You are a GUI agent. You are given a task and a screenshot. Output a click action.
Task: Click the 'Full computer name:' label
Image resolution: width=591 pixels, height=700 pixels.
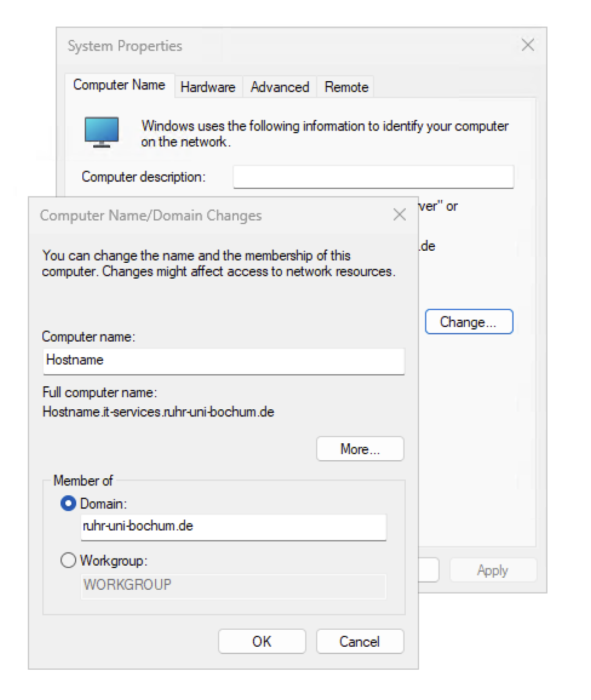tap(100, 392)
